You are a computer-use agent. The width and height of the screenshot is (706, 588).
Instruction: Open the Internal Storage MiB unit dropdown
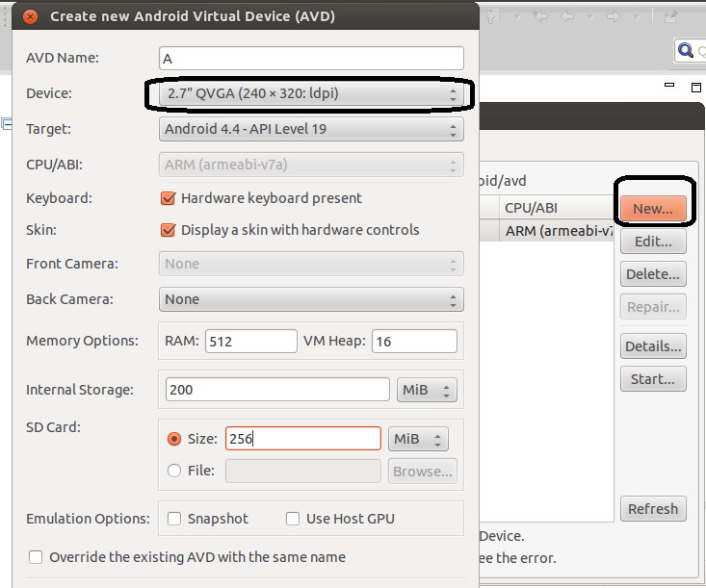[427, 390]
